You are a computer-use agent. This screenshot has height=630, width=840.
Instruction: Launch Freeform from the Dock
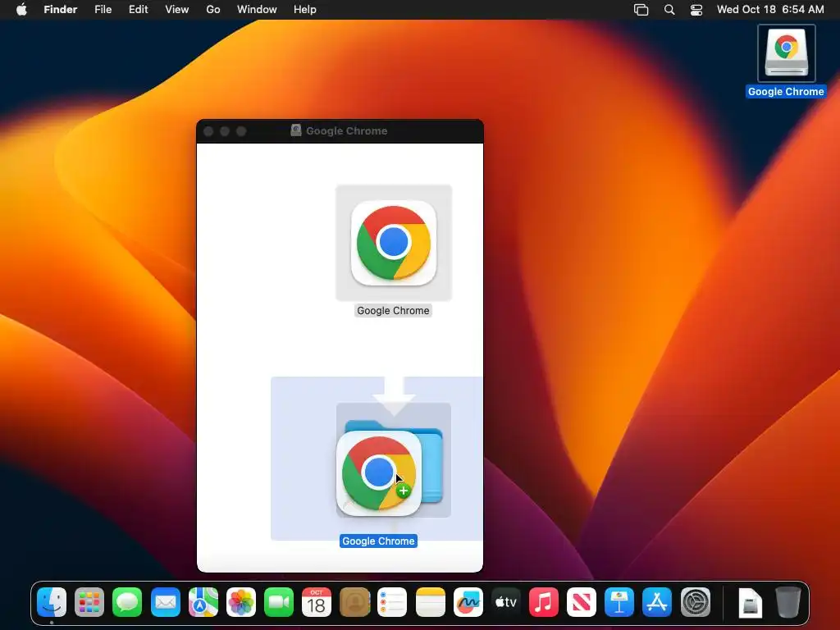click(468, 603)
